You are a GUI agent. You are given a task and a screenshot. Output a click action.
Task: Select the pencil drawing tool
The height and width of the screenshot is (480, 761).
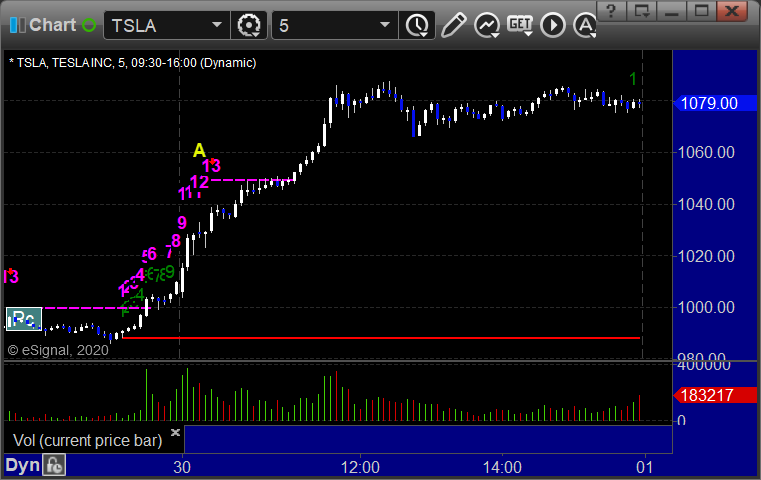tap(453, 25)
